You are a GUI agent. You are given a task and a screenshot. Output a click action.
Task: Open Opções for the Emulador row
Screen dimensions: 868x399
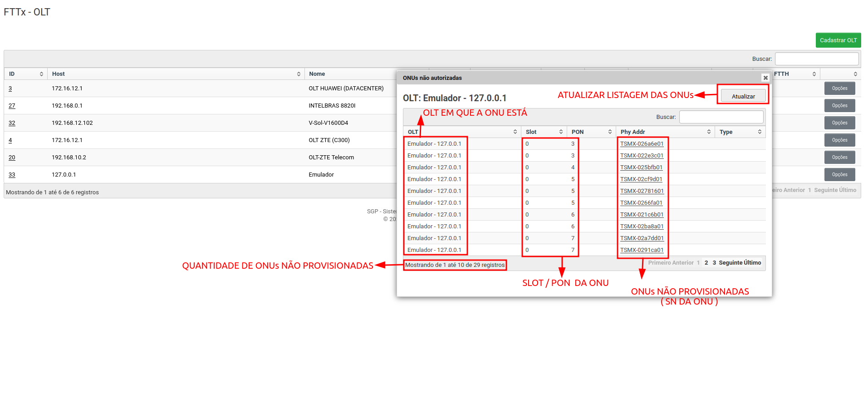[x=839, y=175]
